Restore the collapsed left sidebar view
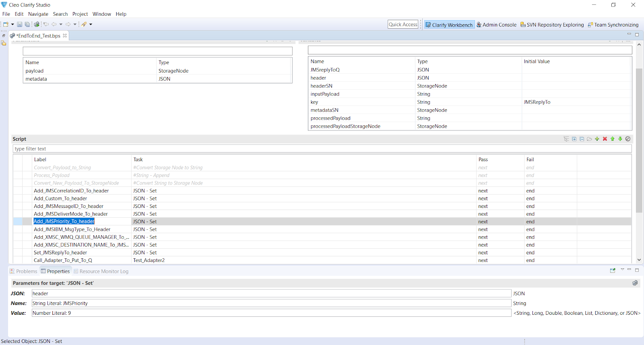The width and height of the screenshot is (644, 345). tap(4, 36)
